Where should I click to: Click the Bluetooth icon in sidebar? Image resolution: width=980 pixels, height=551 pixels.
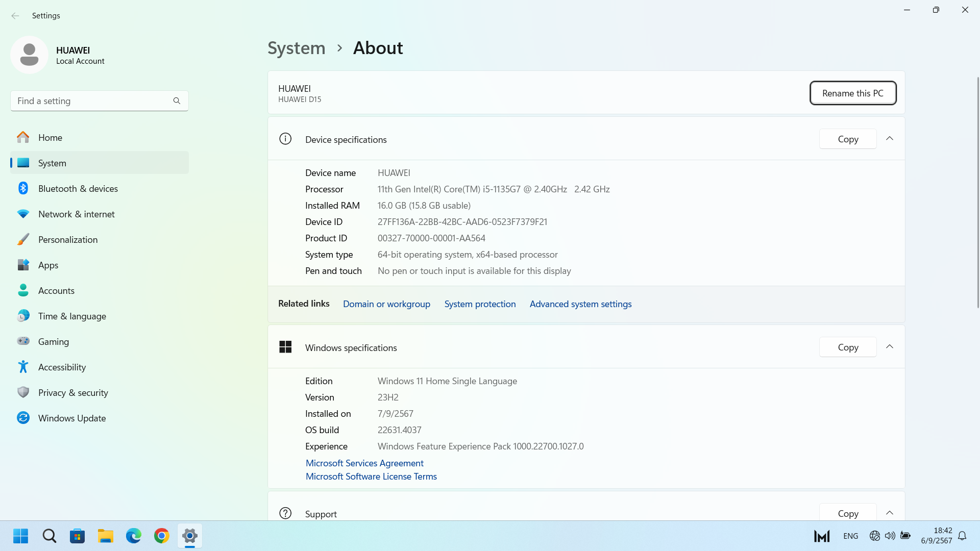point(23,188)
